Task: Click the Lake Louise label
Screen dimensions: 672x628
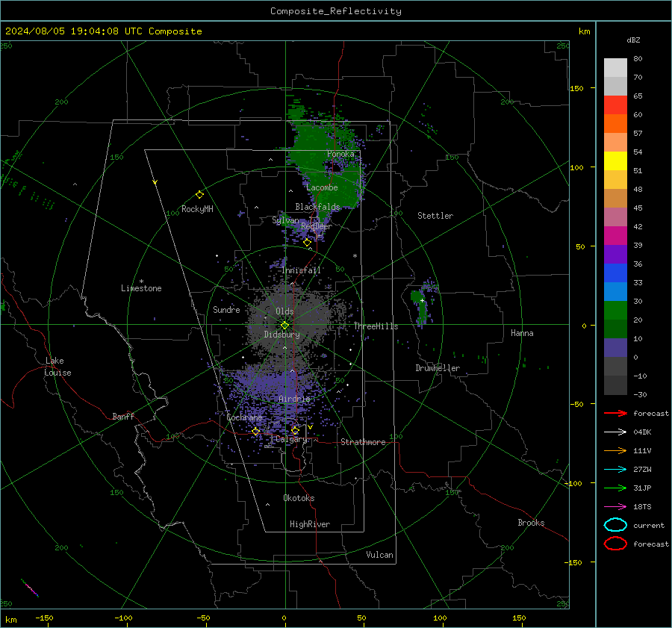Action: click(x=57, y=367)
